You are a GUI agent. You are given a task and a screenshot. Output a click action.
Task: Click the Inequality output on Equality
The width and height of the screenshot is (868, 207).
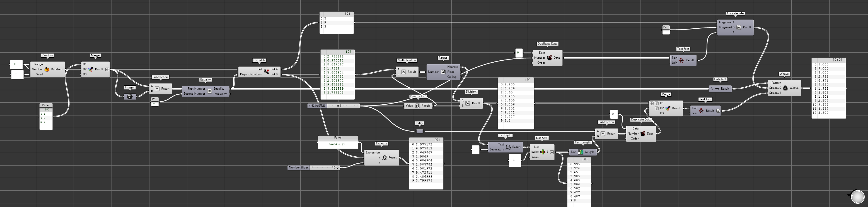tap(220, 94)
